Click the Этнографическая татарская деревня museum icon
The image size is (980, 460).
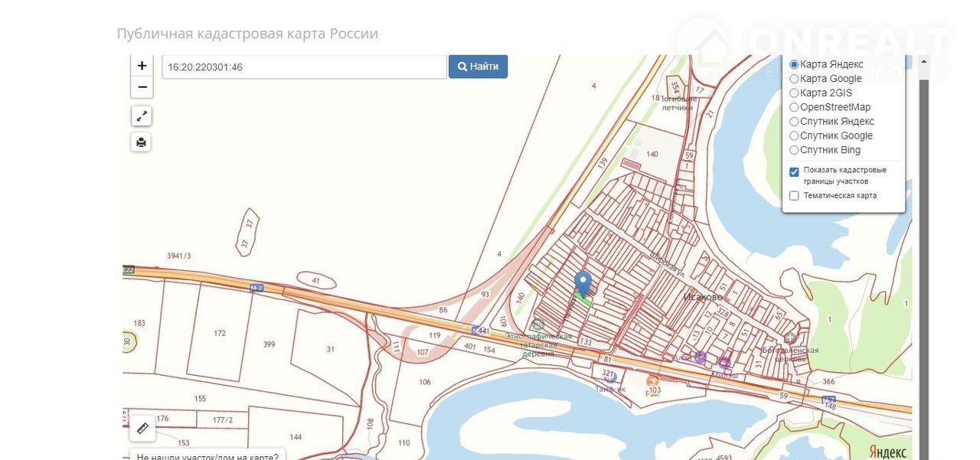point(538,325)
